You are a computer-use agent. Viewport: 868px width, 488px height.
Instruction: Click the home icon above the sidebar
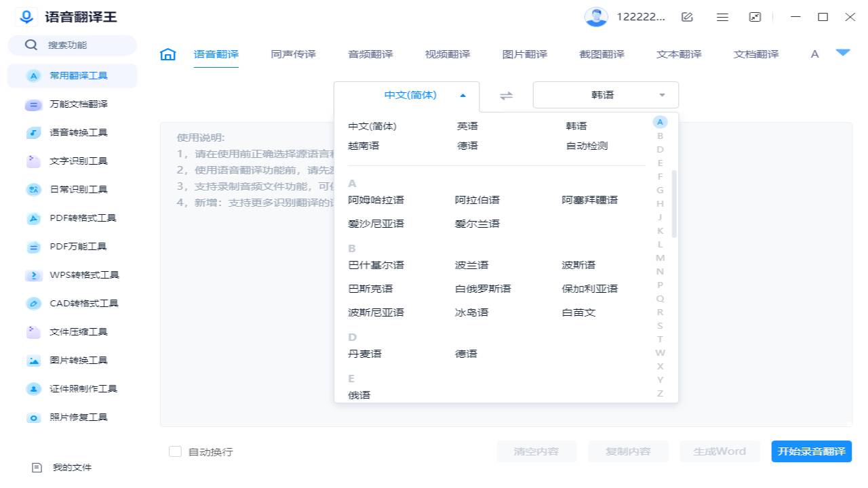(167, 54)
